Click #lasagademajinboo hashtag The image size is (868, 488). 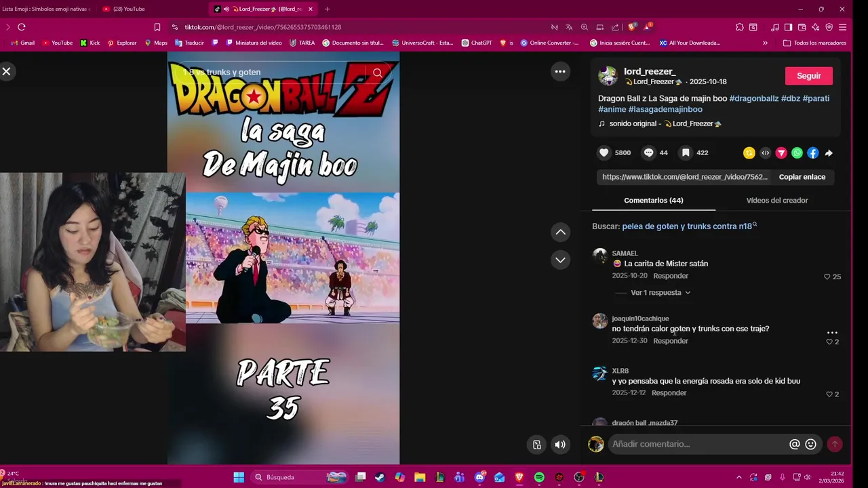pos(665,109)
